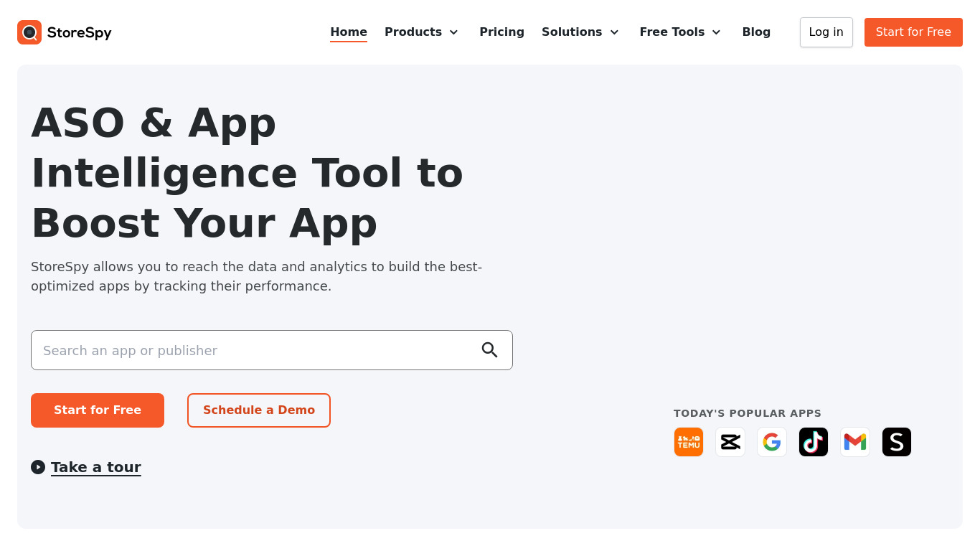Click the StoreSpy logo icon
Viewport: 980px width, 551px height.
pyautogui.click(x=29, y=32)
